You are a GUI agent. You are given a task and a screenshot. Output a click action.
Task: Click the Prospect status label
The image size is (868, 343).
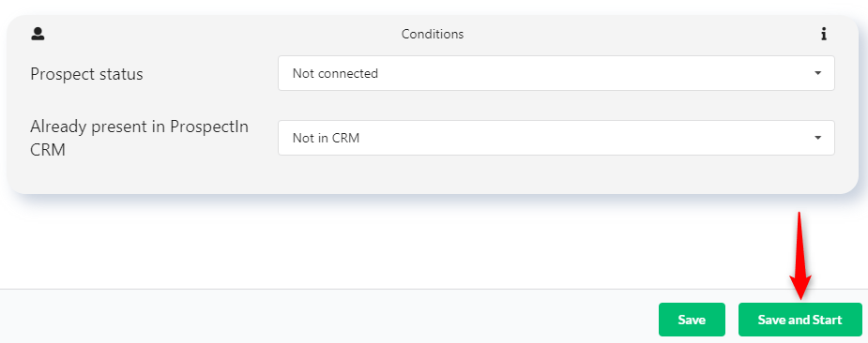[x=86, y=74]
